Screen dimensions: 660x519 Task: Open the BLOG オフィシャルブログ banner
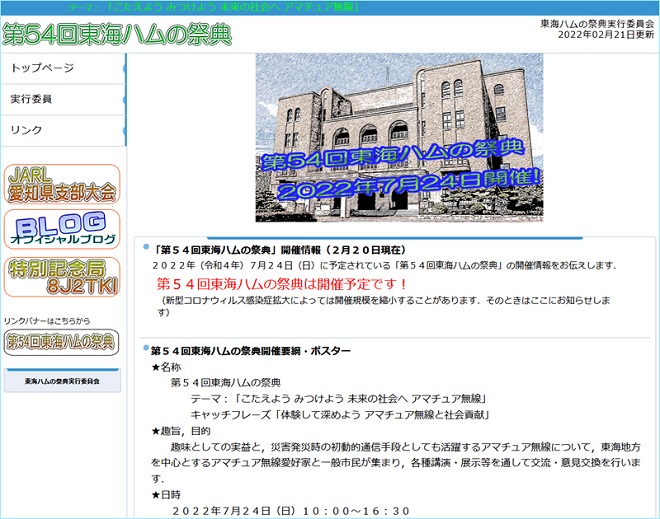(x=62, y=229)
